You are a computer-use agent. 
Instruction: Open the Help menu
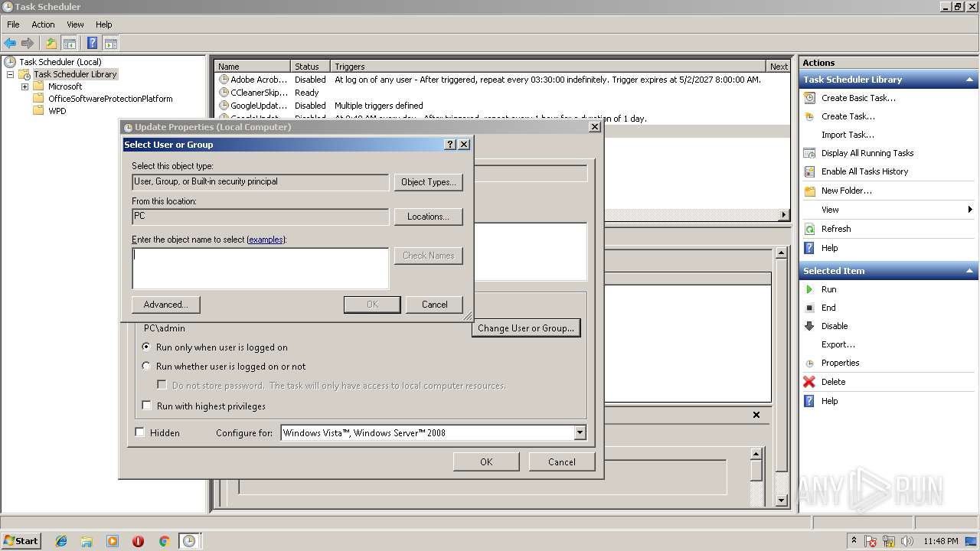(104, 24)
